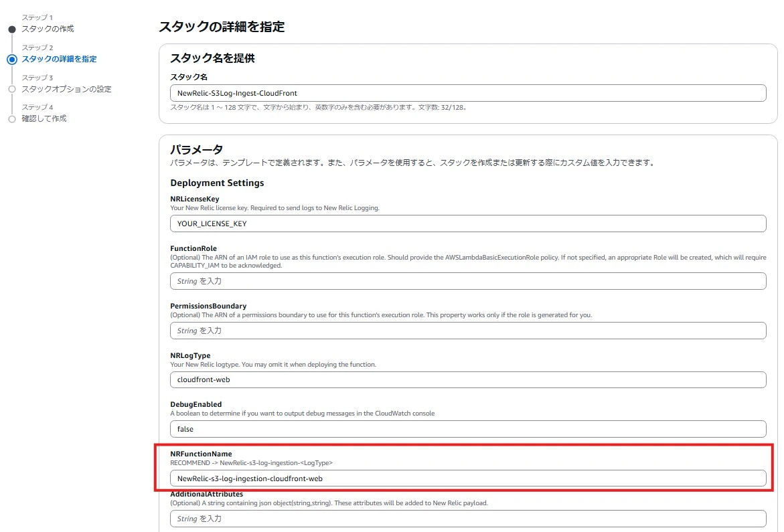Click the empty step 4 indicator circle
The image size is (784, 532).
[12, 119]
